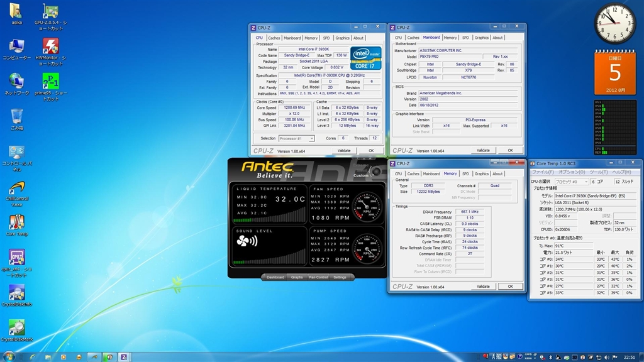
Task: Switch to the Caches tab in CPU window
Action: [x=274, y=38]
